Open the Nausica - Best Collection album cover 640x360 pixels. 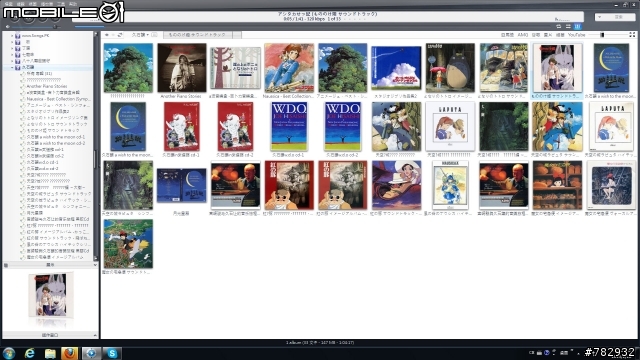(289, 68)
